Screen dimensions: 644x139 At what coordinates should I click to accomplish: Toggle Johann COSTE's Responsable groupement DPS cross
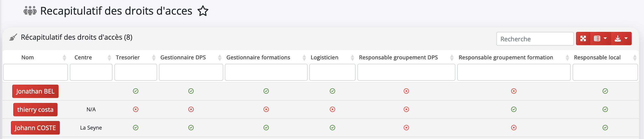tap(406, 128)
